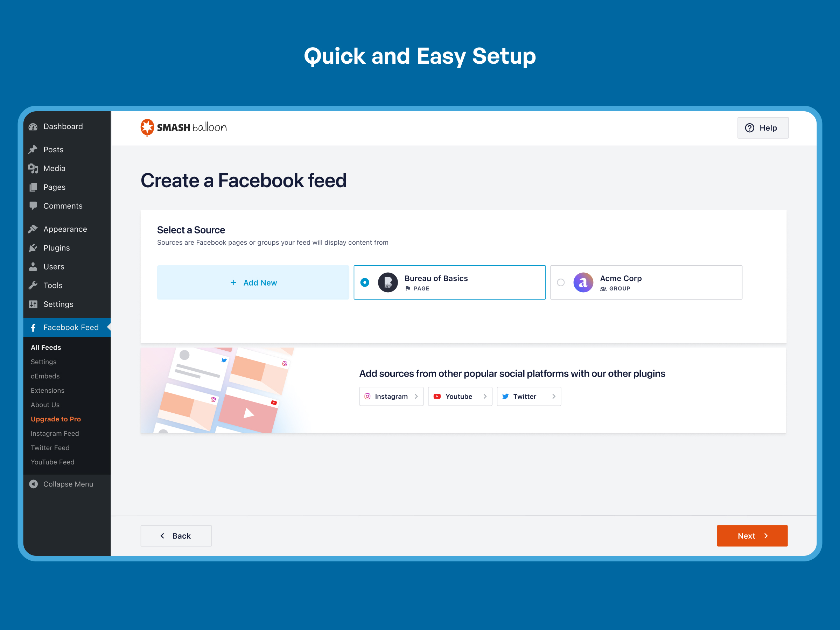Click the Appearance settings icon
This screenshot has height=630, width=840.
pyautogui.click(x=32, y=230)
